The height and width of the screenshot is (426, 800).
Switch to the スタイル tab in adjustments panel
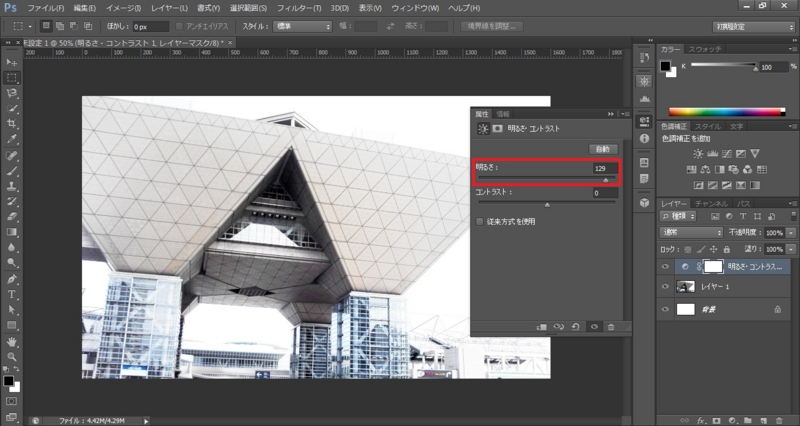(707, 126)
